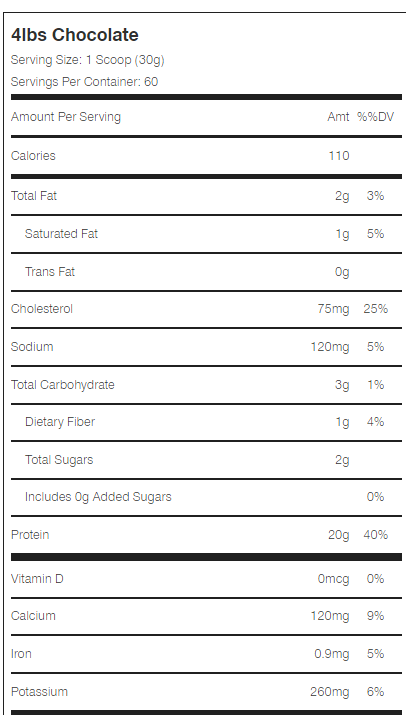Click the Trans Fat 0g value

click(342, 272)
